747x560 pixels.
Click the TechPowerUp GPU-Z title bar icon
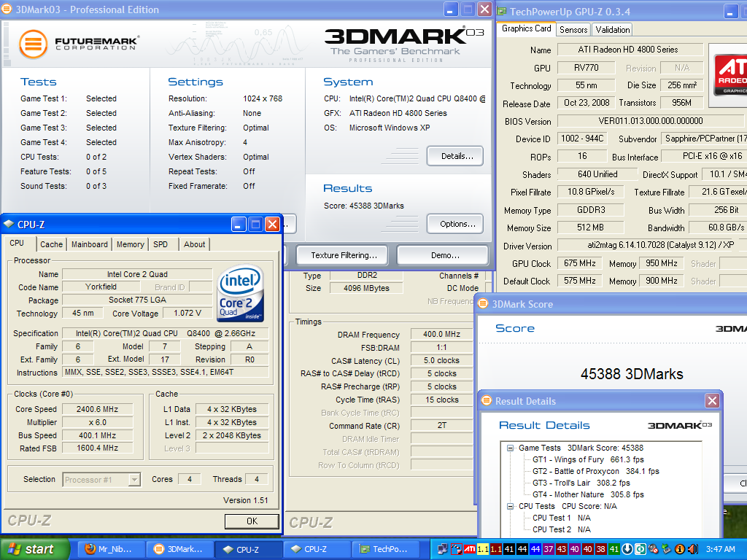[502, 12]
